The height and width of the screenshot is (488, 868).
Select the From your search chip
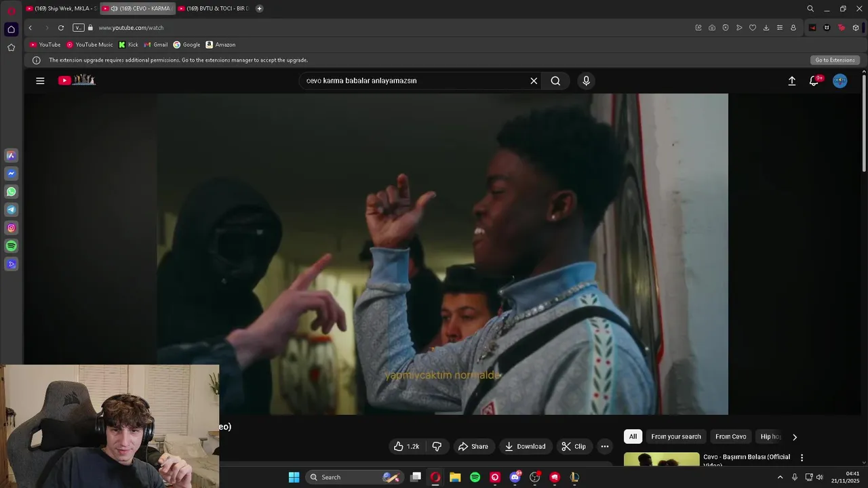coord(676,436)
